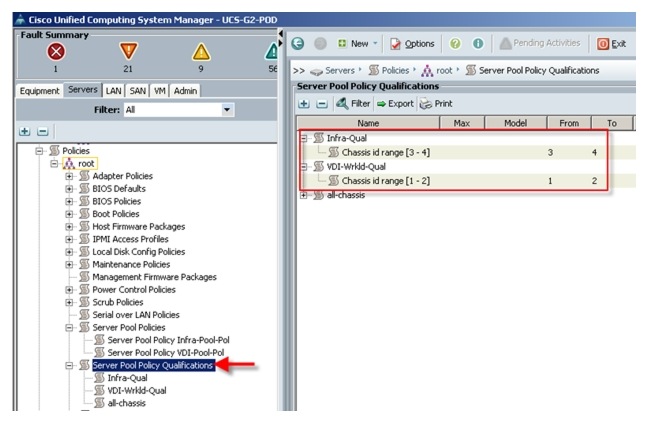Expand all rows in qualifications table toolbar
The width and height of the screenshot is (649, 424).
coord(304,104)
